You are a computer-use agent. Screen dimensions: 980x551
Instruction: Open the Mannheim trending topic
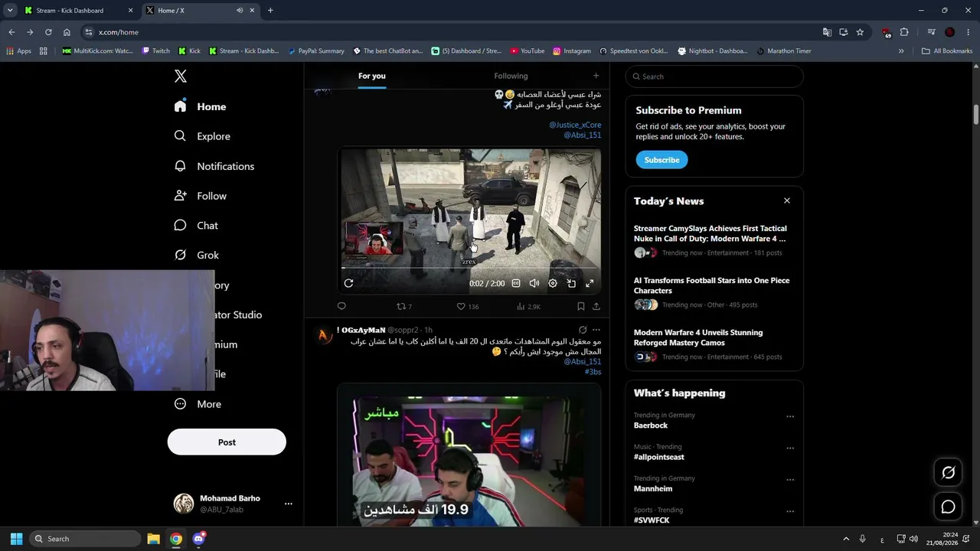(x=653, y=488)
